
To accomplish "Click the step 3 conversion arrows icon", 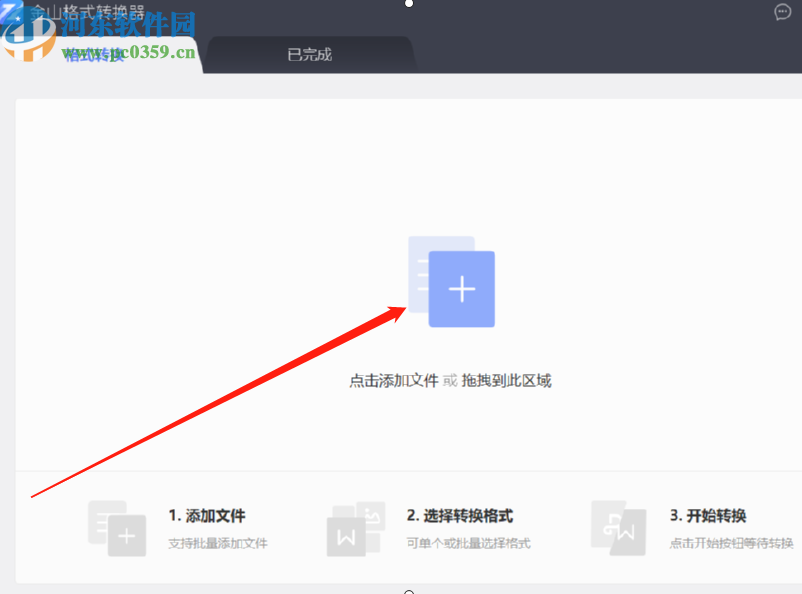I will [x=618, y=530].
